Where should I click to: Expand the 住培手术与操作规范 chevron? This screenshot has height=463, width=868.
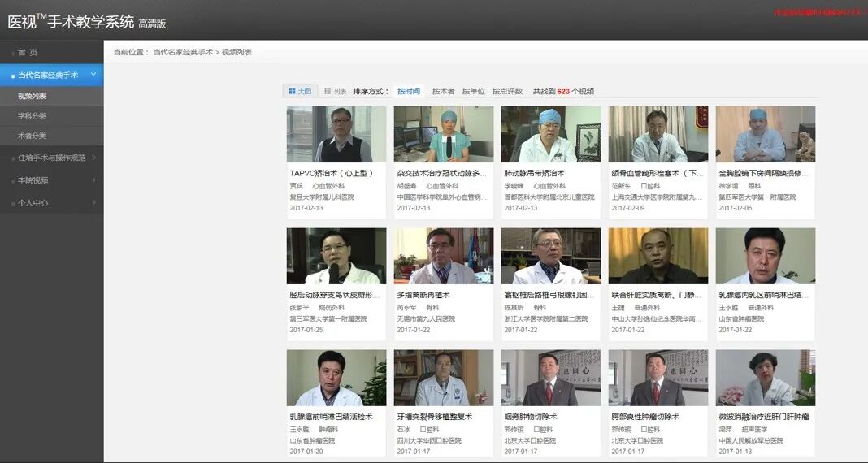(x=94, y=158)
